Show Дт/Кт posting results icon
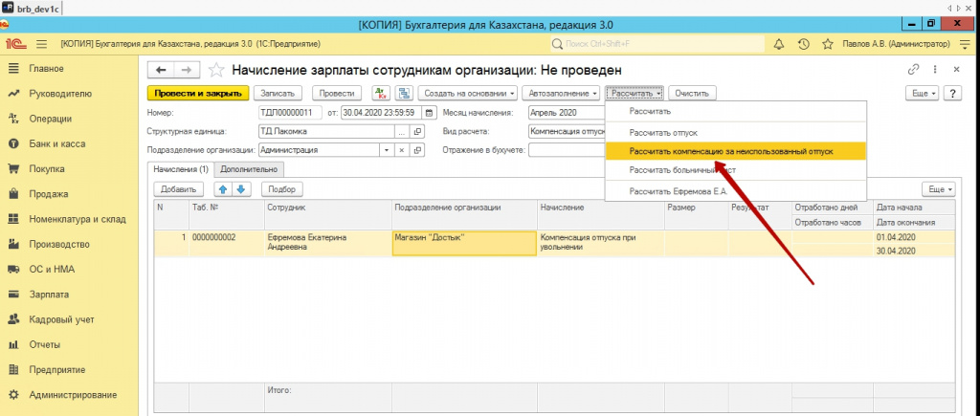 tap(381, 93)
